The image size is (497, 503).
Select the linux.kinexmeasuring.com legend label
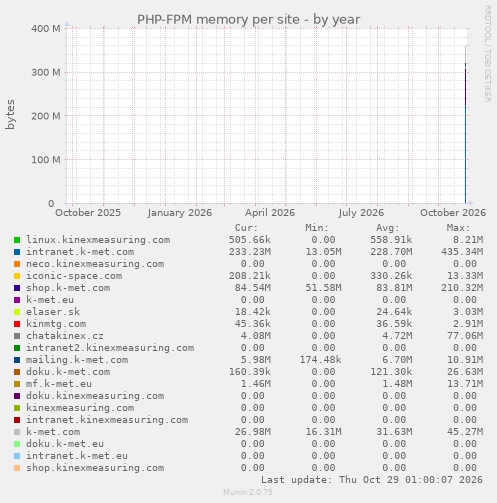point(98,240)
